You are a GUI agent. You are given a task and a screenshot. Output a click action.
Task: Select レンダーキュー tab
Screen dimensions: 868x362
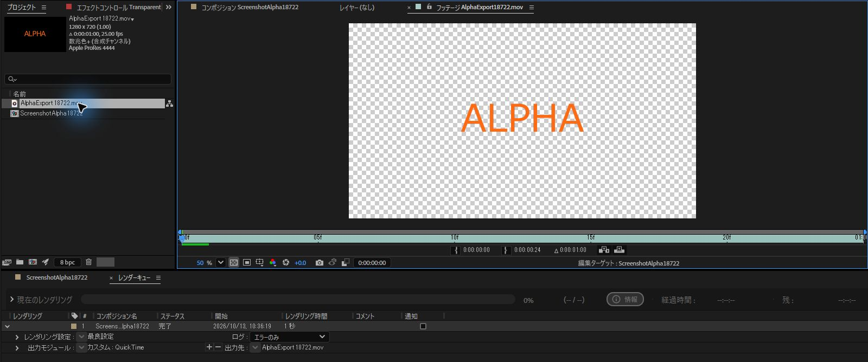134,278
